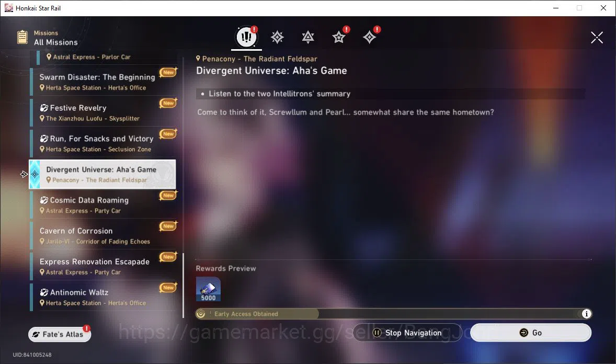This screenshot has height=364, width=616.
Task: Minimize the Honkai: Star Rail window
Action: click(556, 8)
